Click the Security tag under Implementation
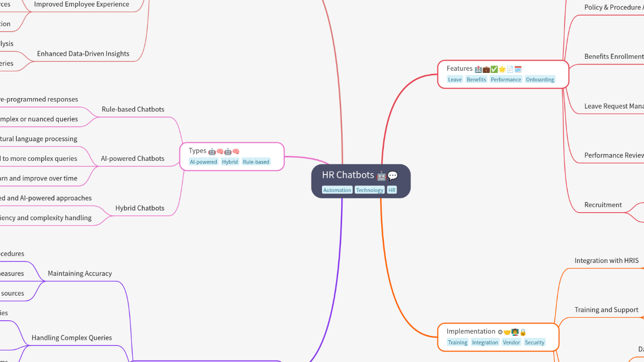Viewport: 644px width, 362px height. (534, 342)
